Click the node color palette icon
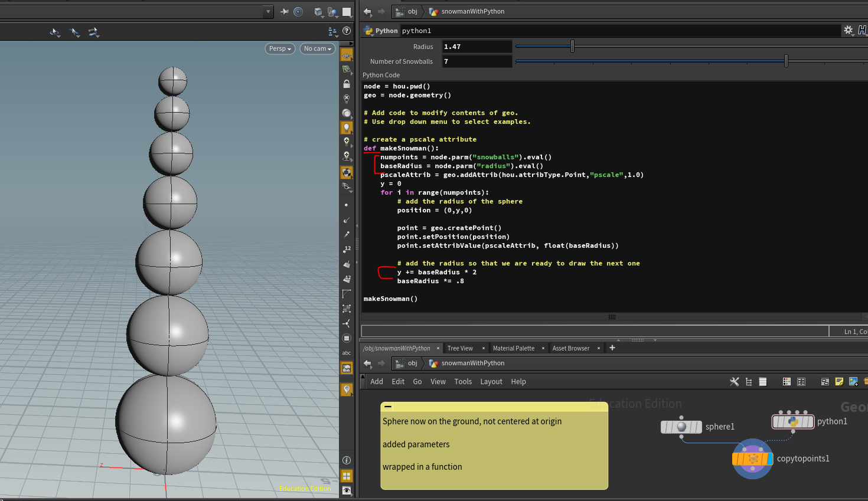The image size is (868, 501). click(x=787, y=382)
